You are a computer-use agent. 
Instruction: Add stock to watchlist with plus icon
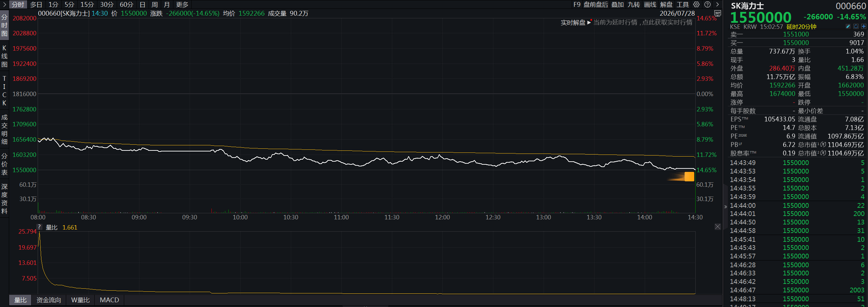(864, 26)
